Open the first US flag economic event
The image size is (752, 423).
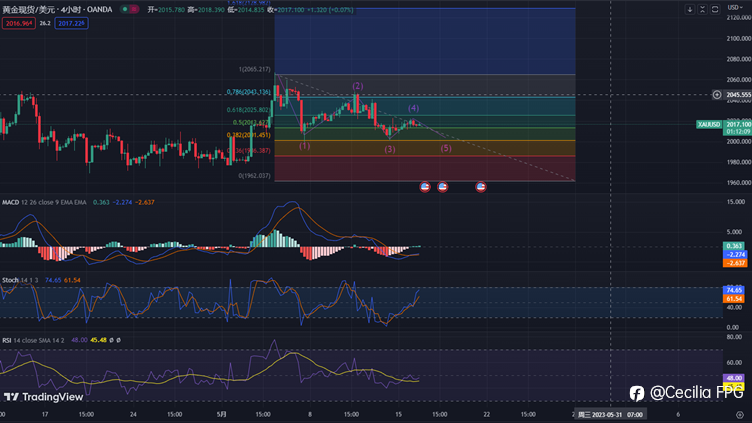(424, 187)
